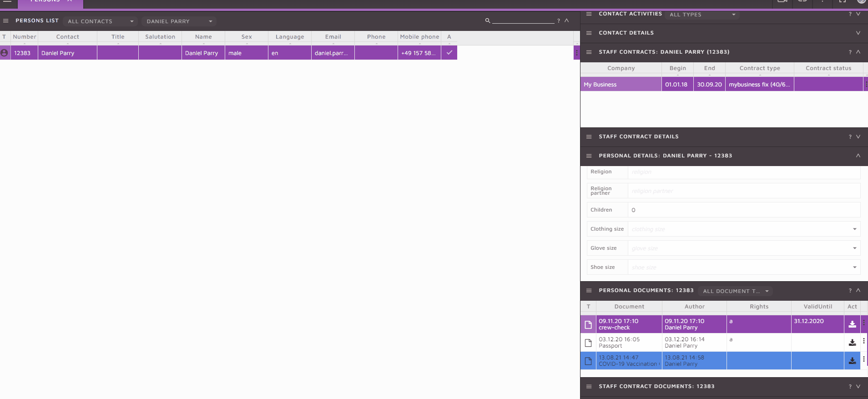Collapse the Personal Details panel
Image resolution: width=868 pixels, height=399 pixels.
click(858, 156)
